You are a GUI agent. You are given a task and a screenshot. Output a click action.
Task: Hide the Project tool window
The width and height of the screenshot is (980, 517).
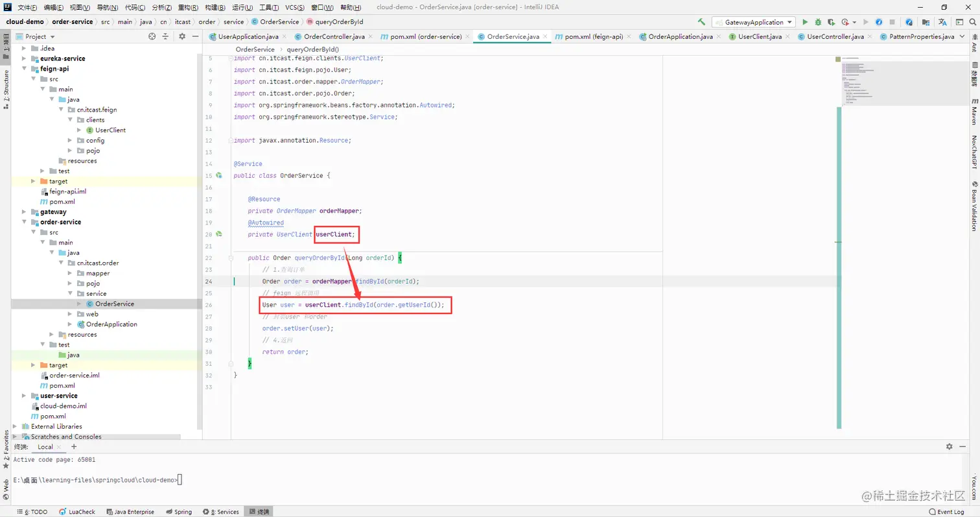point(195,36)
